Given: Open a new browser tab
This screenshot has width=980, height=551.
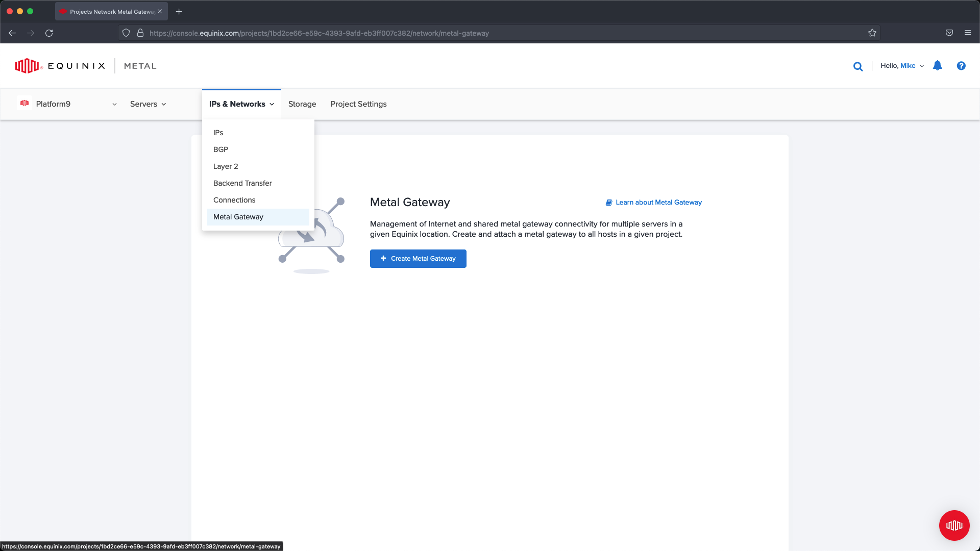Looking at the screenshot, I should click(179, 11).
